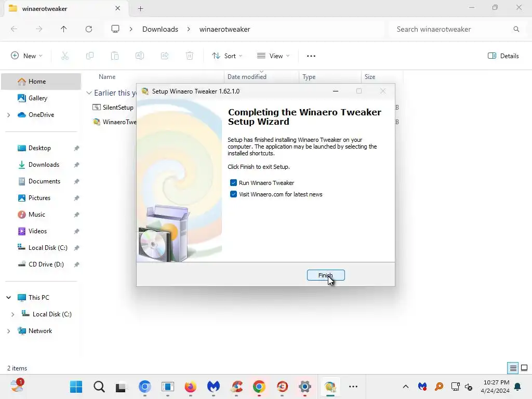532x399 pixels.
Task: Show hidden system tray icons
Action: pyautogui.click(x=405, y=387)
